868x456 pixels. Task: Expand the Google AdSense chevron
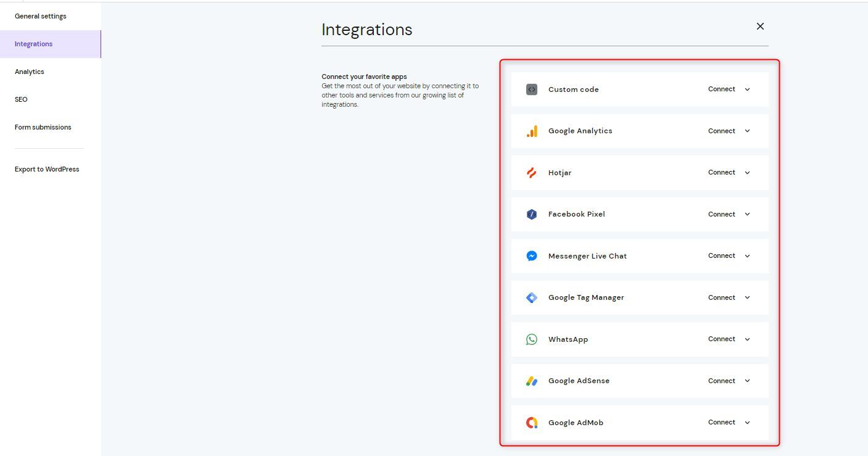coord(747,381)
